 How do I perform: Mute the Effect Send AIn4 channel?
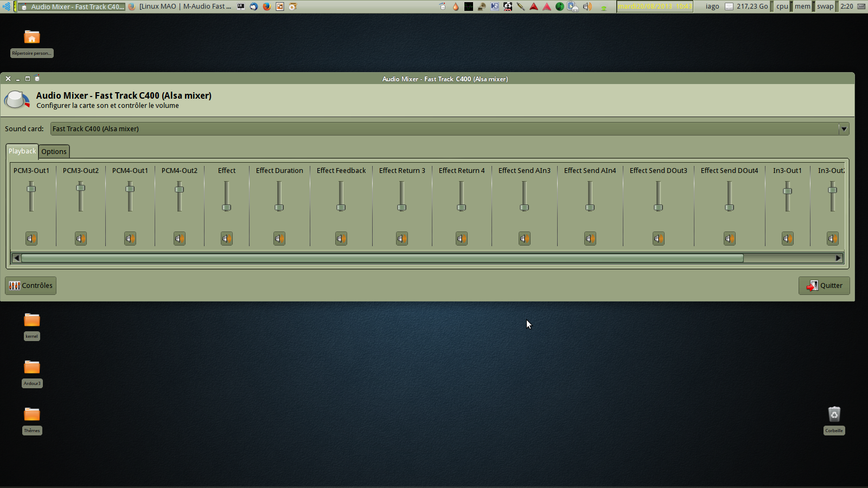(590, 239)
